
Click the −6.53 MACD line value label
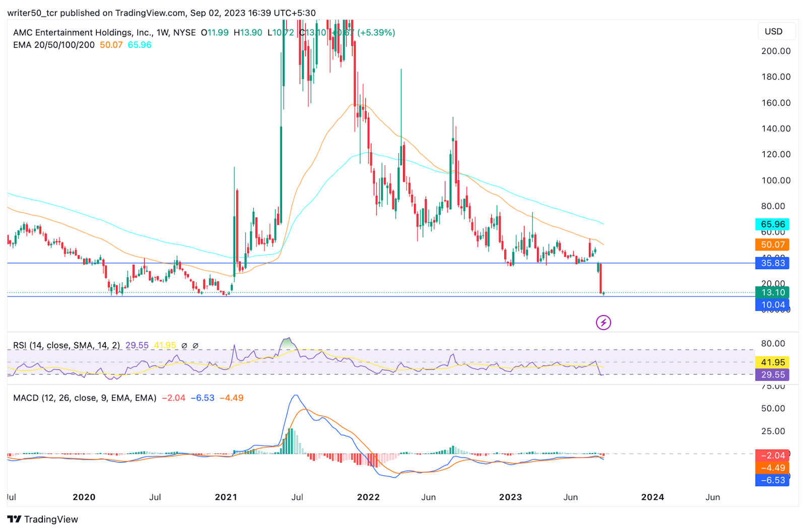coord(772,480)
